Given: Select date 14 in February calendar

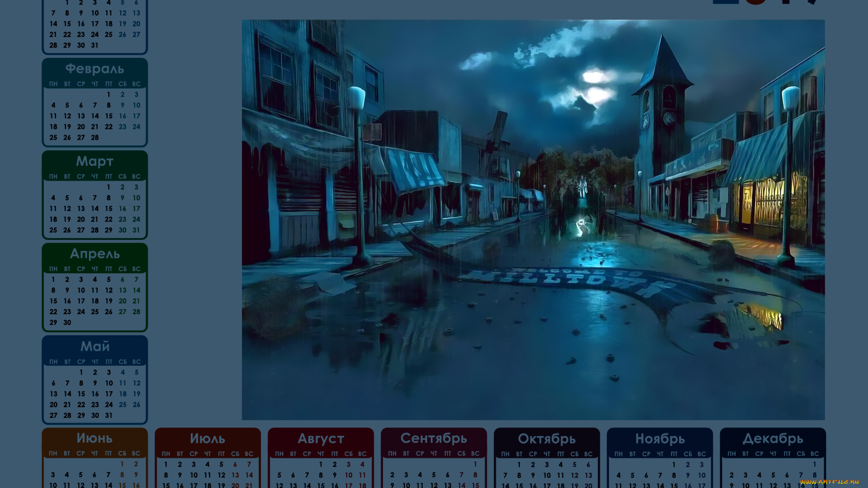Looking at the screenshot, I should pos(94,116).
